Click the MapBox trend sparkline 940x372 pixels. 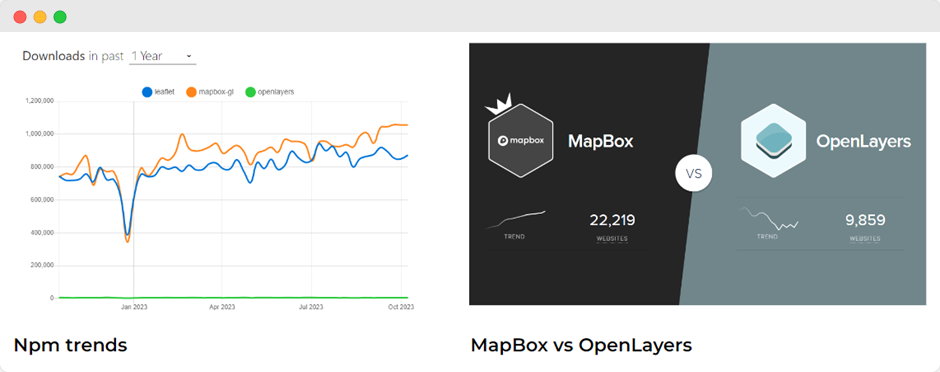(515, 220)
